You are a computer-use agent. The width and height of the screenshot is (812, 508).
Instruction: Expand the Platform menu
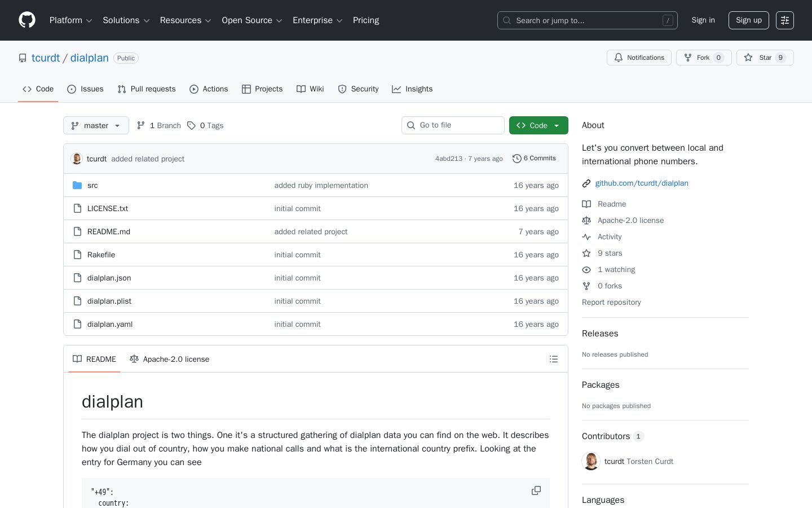pos(71,20)
